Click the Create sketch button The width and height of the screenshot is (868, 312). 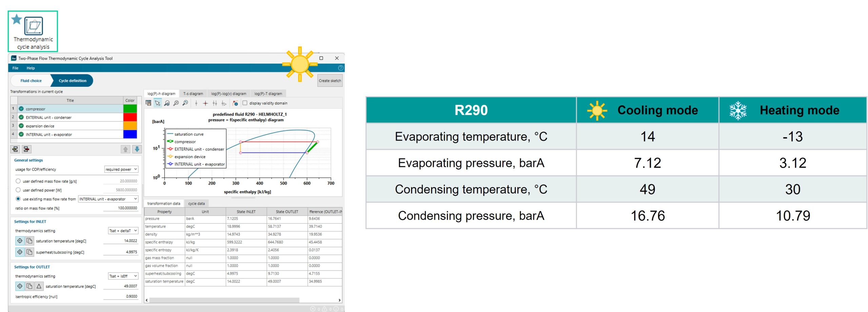(330, 81)
